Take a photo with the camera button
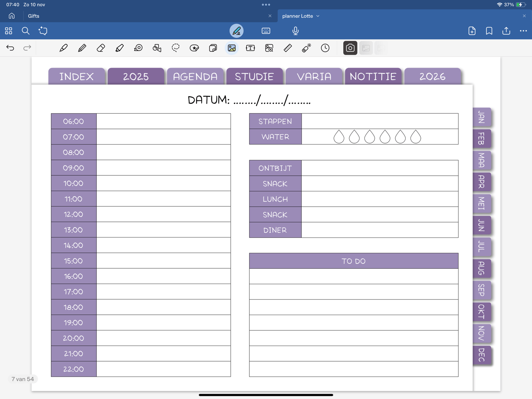The image size is (532, 399). point(350,48)
